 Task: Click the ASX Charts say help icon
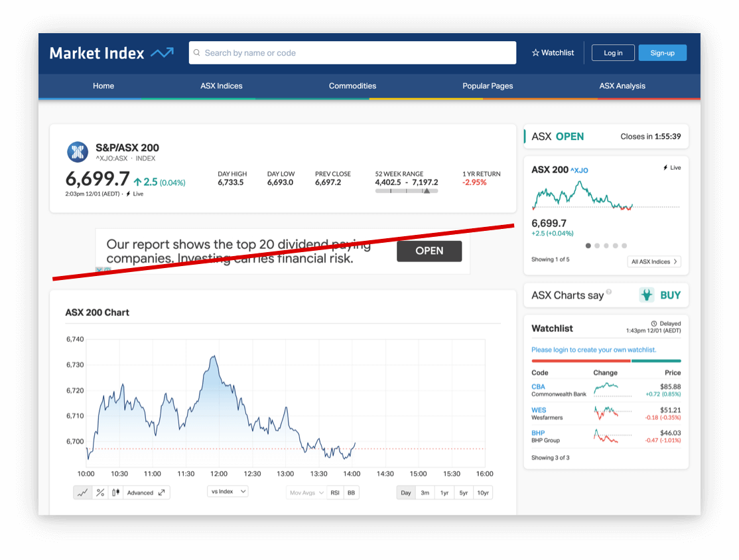[608, 292]
